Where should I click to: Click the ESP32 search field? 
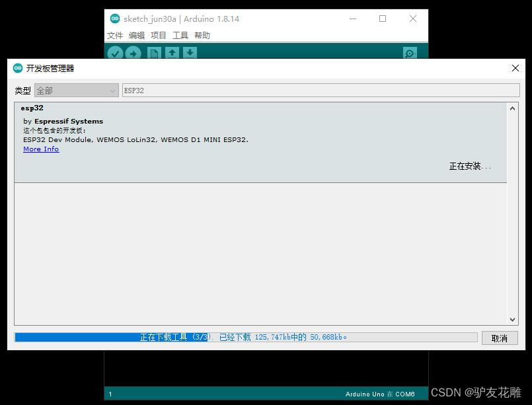(321, 91)
